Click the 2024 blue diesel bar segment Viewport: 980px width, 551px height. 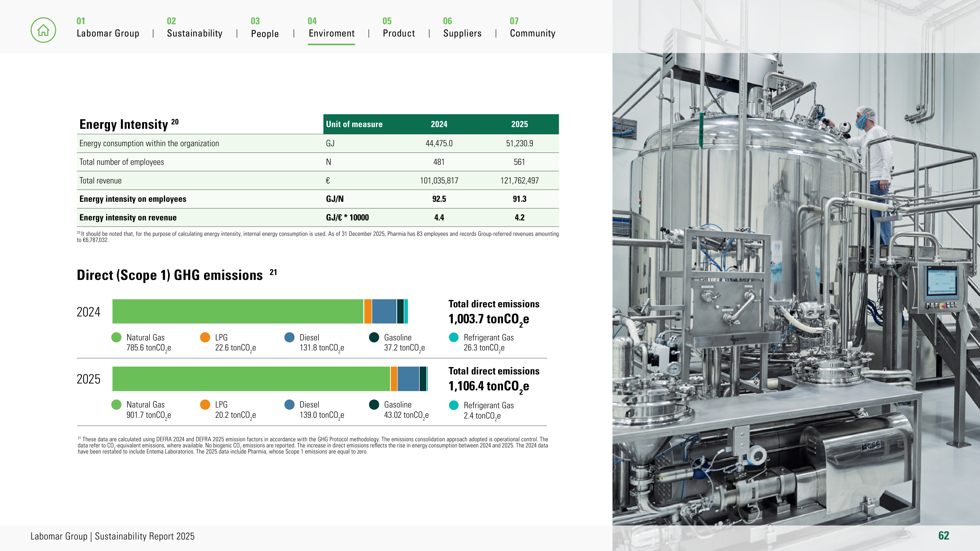click(384, 311)
